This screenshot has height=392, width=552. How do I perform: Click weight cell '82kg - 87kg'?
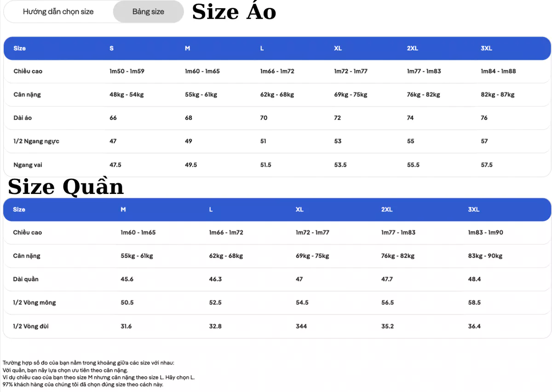coord(498,95)
